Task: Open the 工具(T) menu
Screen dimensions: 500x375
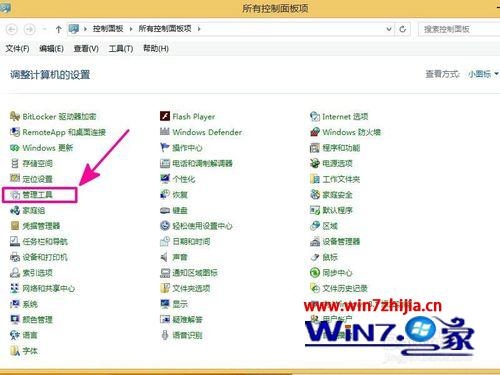Action: pyautogui.click(x=121, y=49)
